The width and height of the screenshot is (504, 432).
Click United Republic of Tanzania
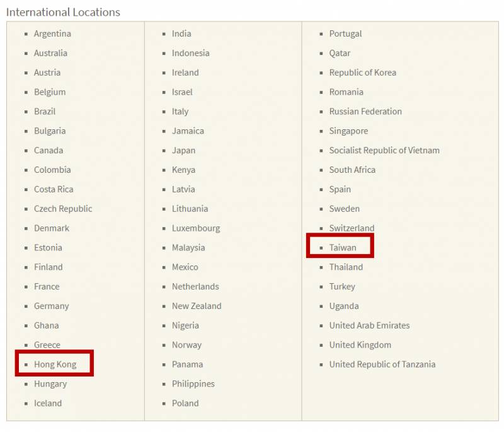pos(382,365)
